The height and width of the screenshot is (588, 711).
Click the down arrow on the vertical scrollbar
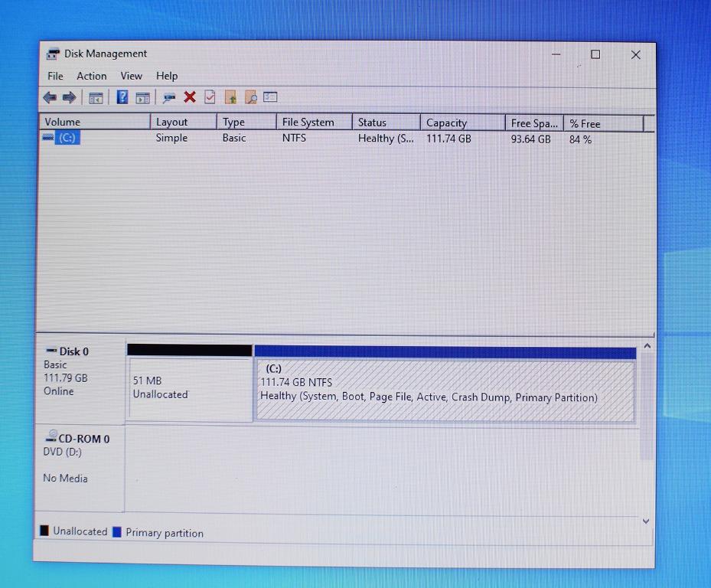coord(647,521)
